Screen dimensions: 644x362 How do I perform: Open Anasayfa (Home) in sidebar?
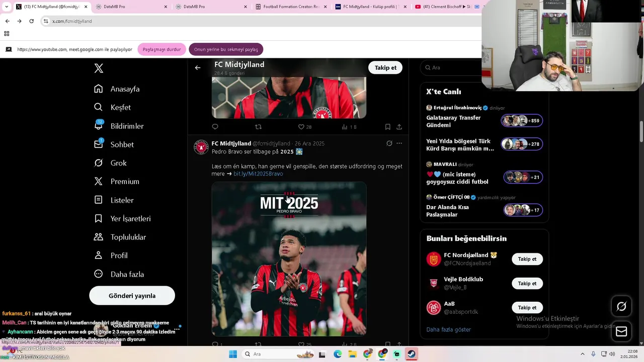(117, 89)
